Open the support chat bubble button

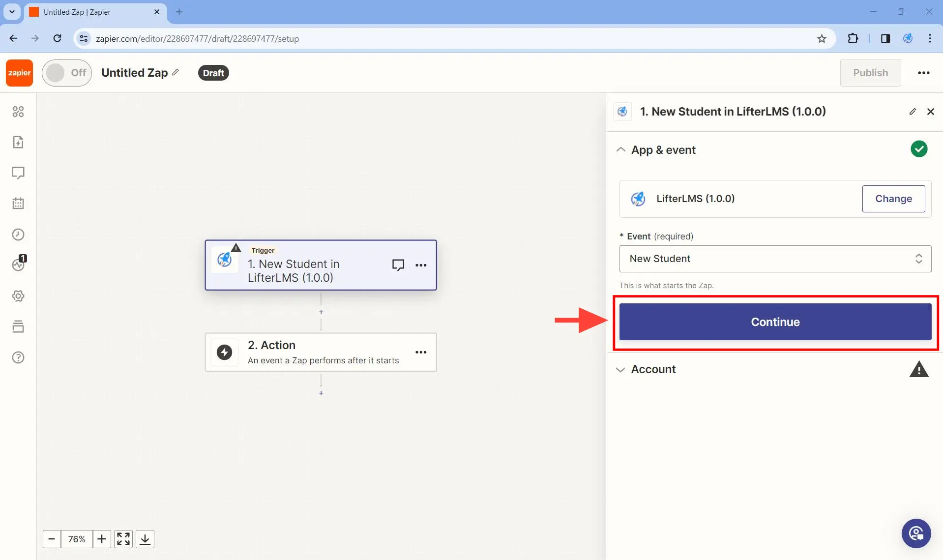pos(916,533)
